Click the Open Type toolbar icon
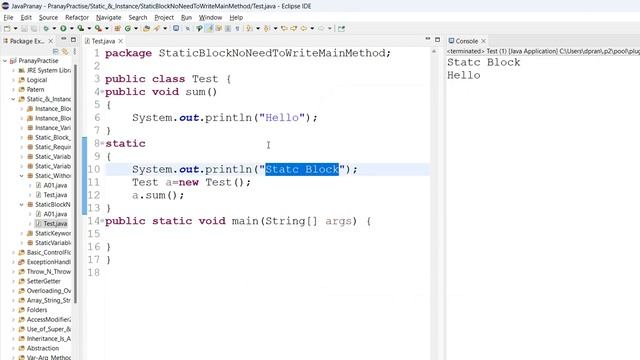640x360 pixels. tap(147, 29)
